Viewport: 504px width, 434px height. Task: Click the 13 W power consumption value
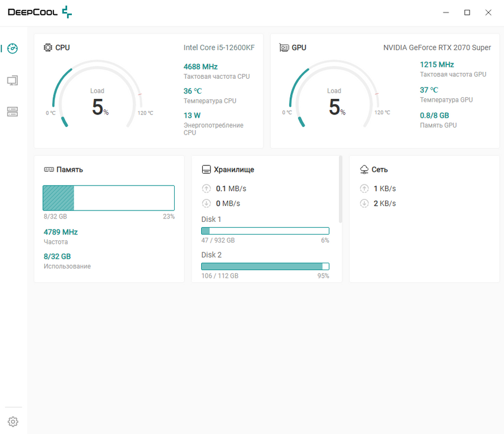pos(192,116)
